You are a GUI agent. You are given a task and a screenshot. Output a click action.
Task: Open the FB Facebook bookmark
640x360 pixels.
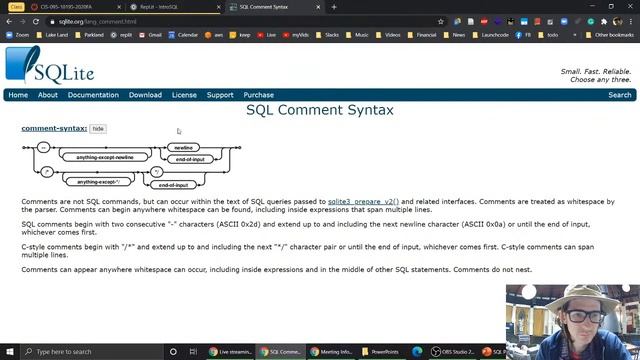(x=523, y=35)
